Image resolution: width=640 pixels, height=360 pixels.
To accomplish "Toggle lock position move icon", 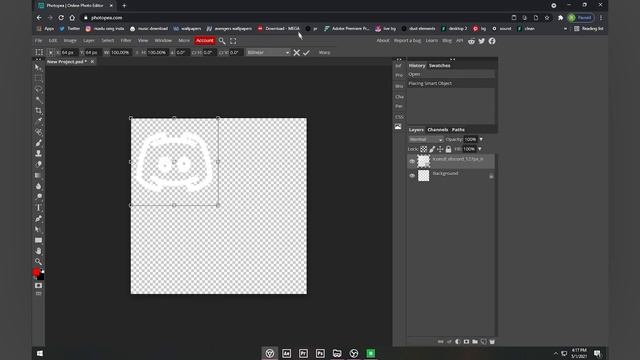I will pyautogui.click(x=440, y=149).
